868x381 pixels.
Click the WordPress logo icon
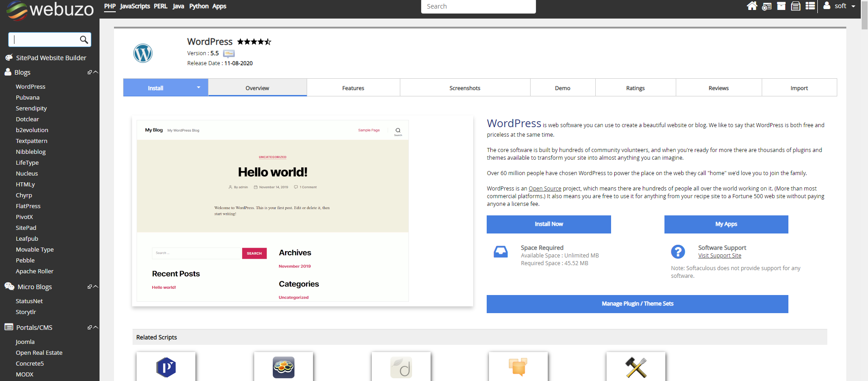pyautogui.click(x=143, y=53)
